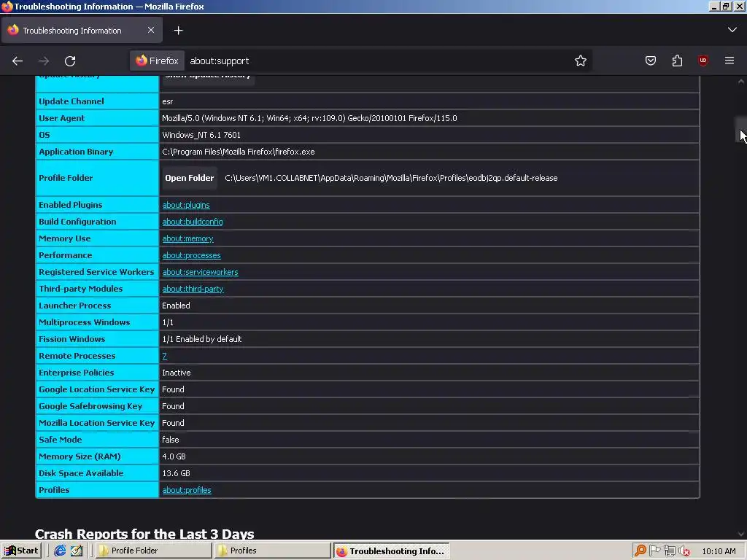The image size is (747, 560).
Task: Open the about:profiles link
Action: click(187, 490)
